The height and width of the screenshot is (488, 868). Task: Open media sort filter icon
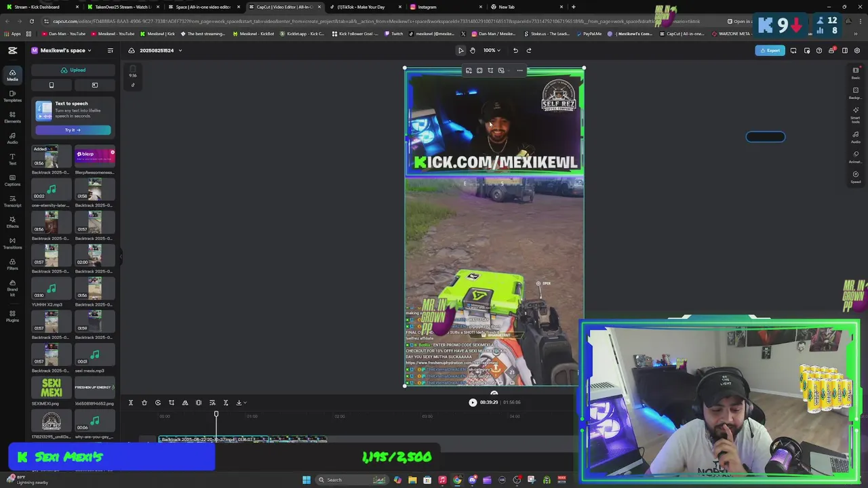click(x=111, y=50)
